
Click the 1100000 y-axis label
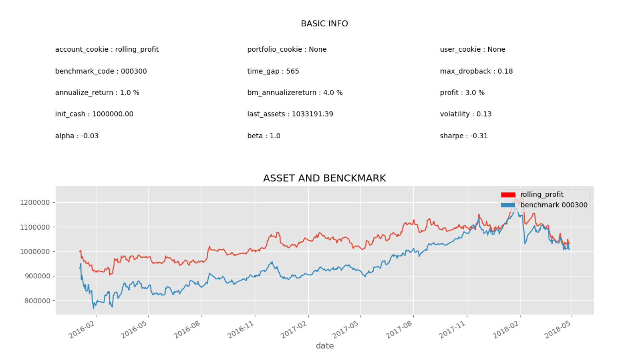pos(35,227)
